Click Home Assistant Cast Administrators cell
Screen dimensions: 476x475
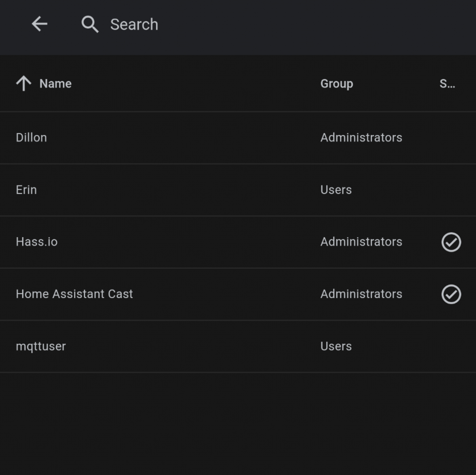pos(361,294)
